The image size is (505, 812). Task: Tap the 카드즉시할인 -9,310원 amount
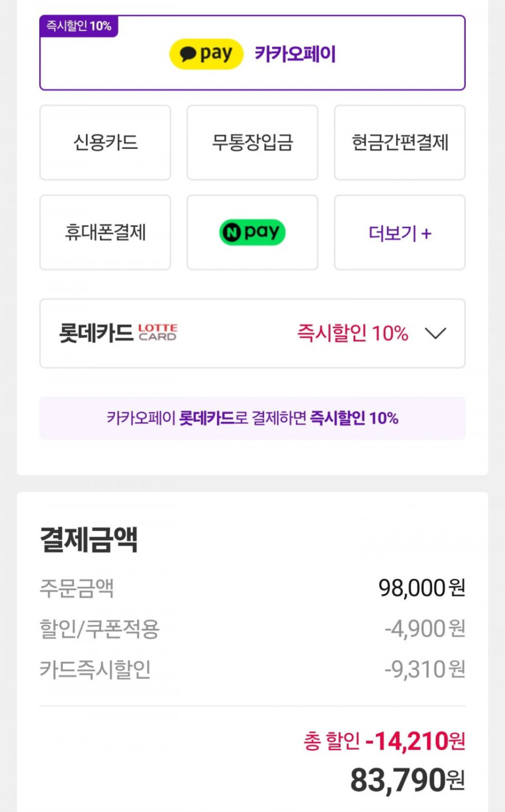click(425, 670)
